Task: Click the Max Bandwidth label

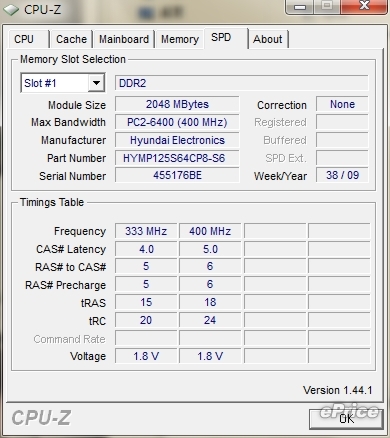Action: click(68, 122)
